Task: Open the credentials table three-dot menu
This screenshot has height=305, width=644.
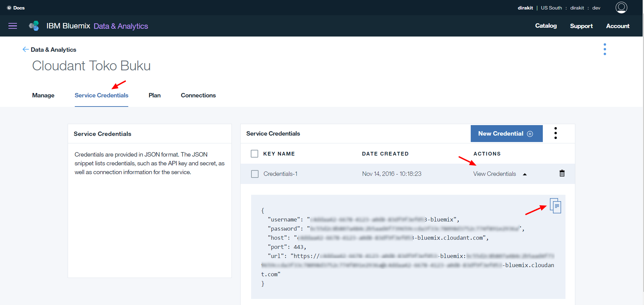Action: click(x=555, y=133)
